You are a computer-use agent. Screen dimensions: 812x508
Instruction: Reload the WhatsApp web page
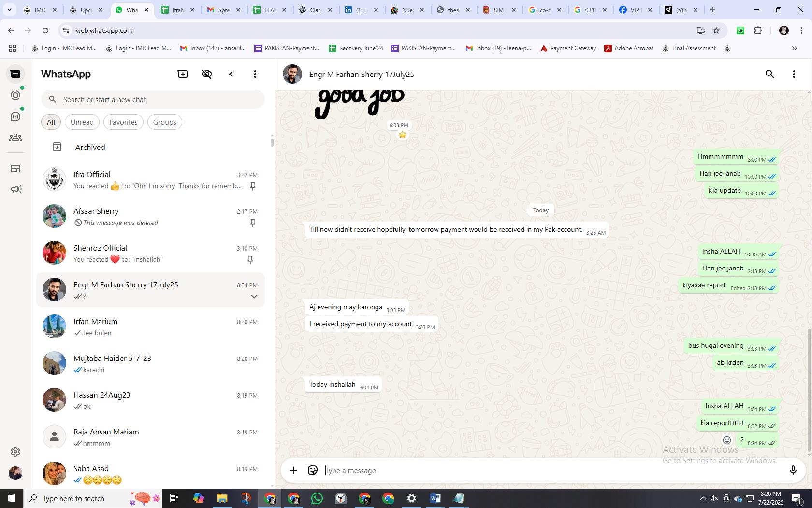pos(45,30)
